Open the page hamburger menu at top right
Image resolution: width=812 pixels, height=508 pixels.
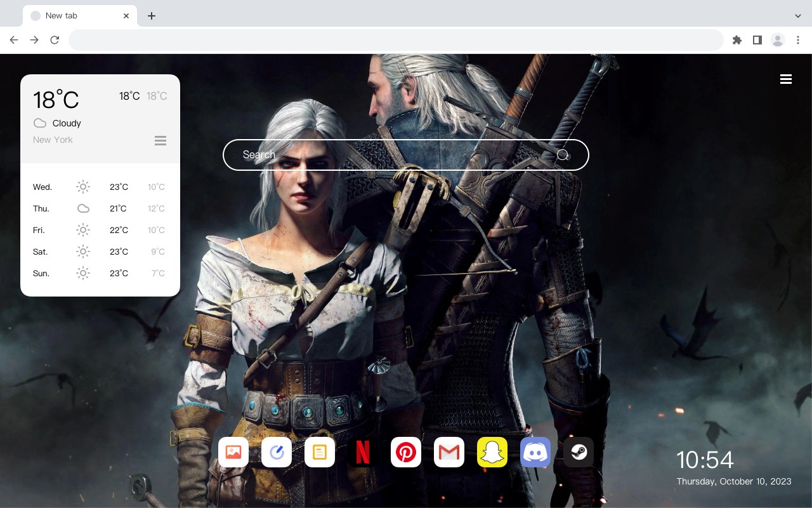786,79
